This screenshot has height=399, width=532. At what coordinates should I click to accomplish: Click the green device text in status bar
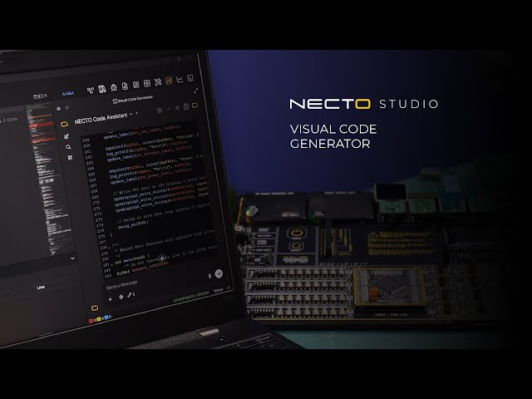191,297
